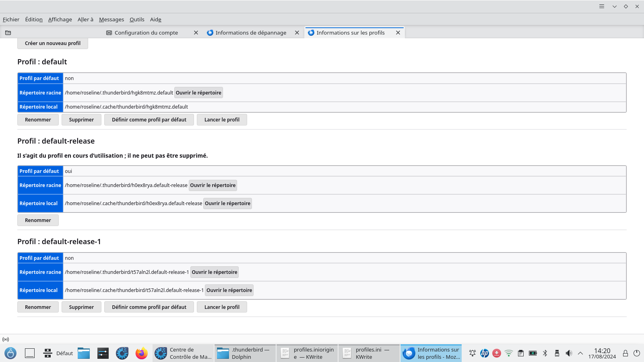
Task: Open the Messages menu
Action: [111, 19]
